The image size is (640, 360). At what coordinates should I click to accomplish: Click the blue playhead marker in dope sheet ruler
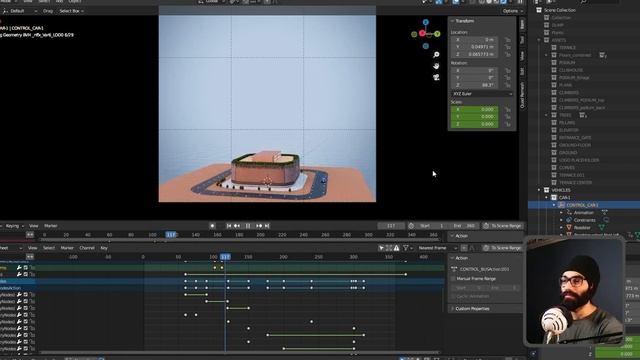coord(225,257)
